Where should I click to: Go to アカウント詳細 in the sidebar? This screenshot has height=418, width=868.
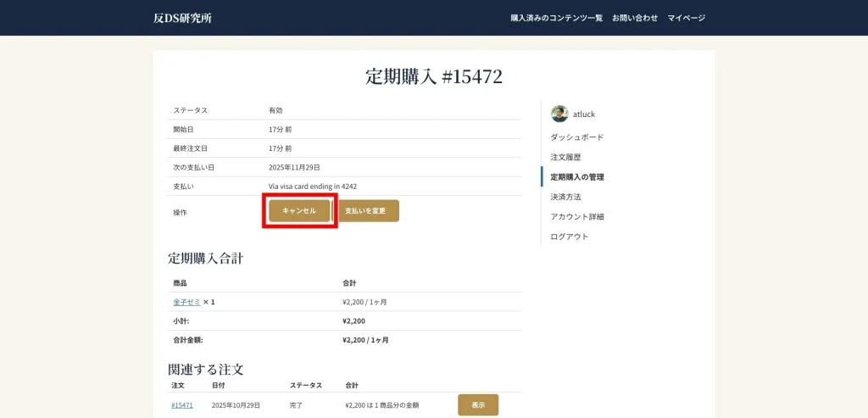coord(577,217)
